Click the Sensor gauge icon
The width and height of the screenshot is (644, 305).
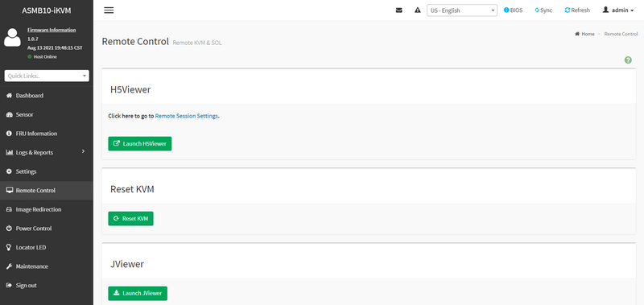[x=9, y=114]
